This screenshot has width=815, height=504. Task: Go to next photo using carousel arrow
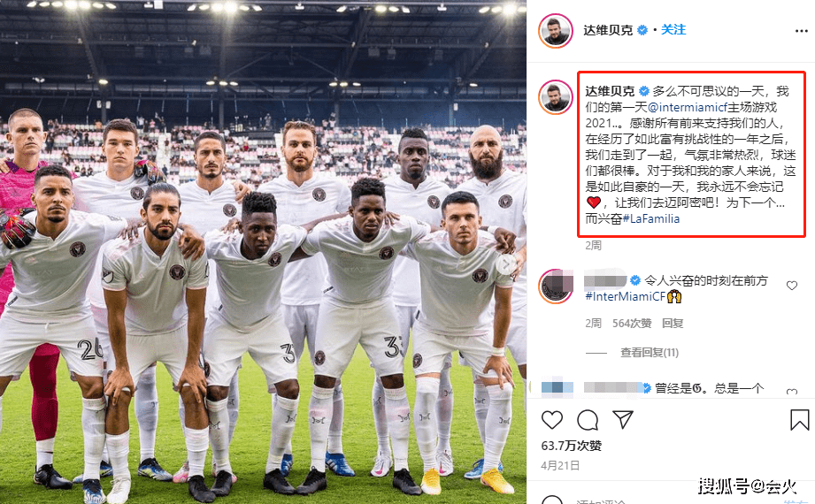[506, 264]
